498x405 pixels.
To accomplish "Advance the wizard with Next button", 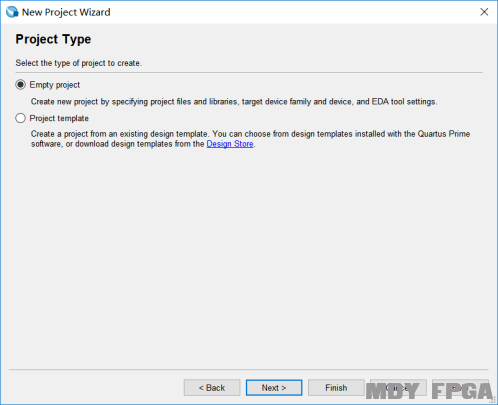I will click(274, 388).
